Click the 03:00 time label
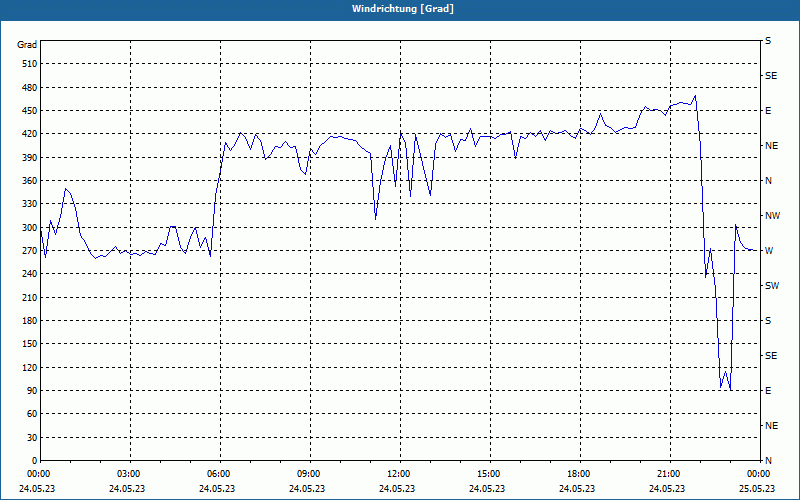 pos(129,474)
